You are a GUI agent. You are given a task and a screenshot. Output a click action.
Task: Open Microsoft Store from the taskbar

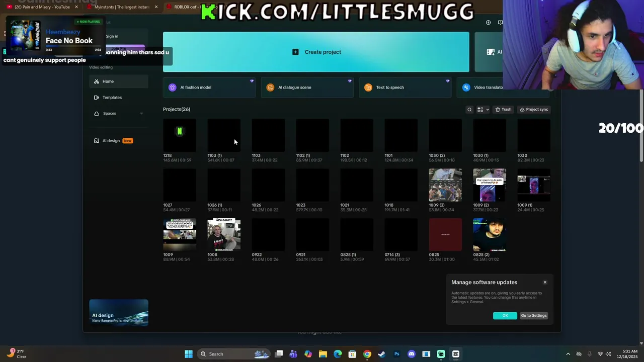(352, 354)
